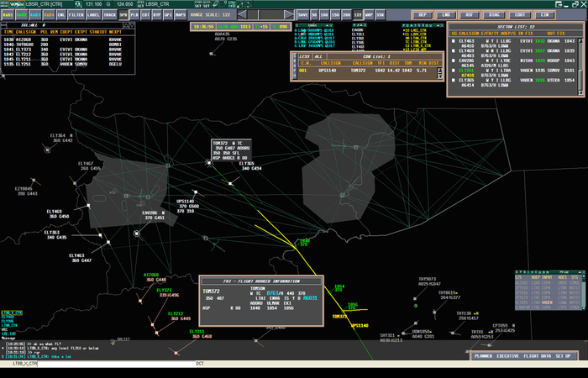This screenshot has width=588, height=378.
Task: Tick the ELT463 checkbox in sector list
Action: [454, 41]
